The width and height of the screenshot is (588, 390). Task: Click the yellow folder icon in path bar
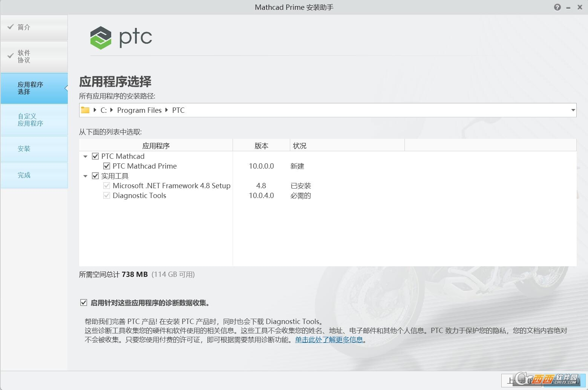click(85, 110)
